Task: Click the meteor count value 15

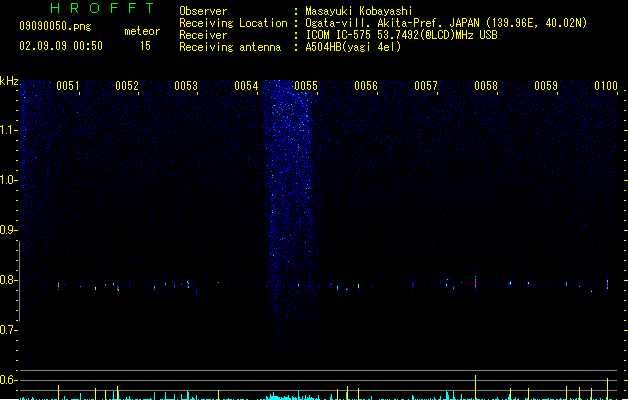Action: [145, 46]
